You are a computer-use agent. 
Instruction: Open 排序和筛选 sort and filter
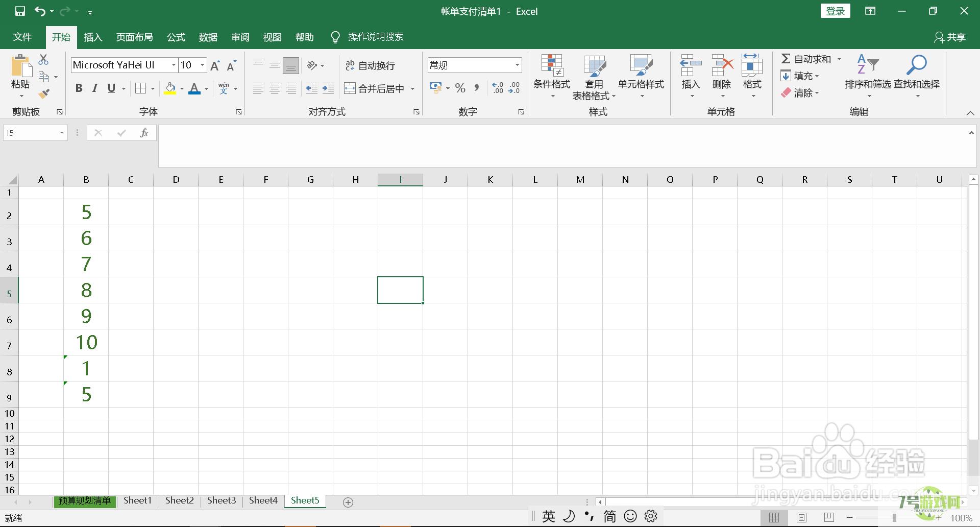click(868, 77)
